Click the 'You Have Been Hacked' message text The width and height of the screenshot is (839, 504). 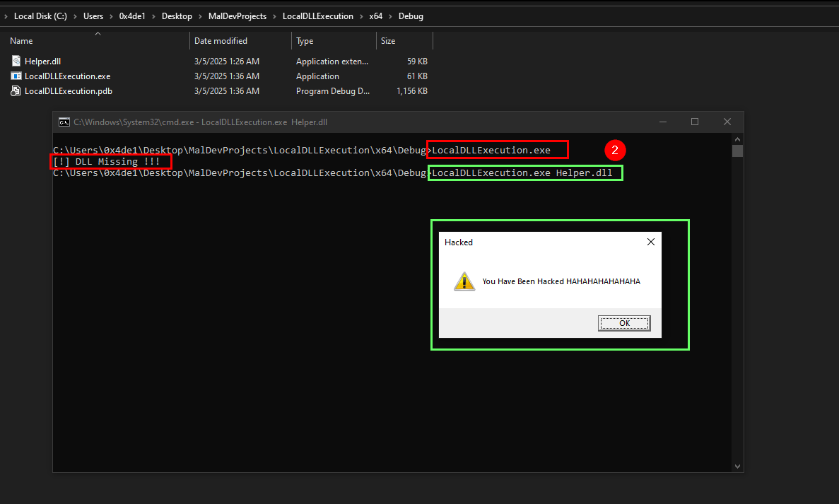(x=561, y=281)
